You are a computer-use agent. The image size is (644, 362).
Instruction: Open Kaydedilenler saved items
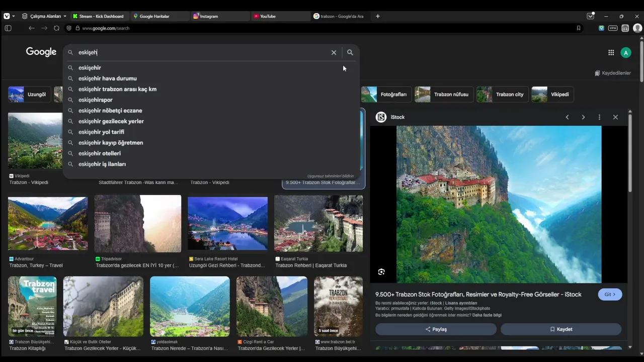coord(613,73)
